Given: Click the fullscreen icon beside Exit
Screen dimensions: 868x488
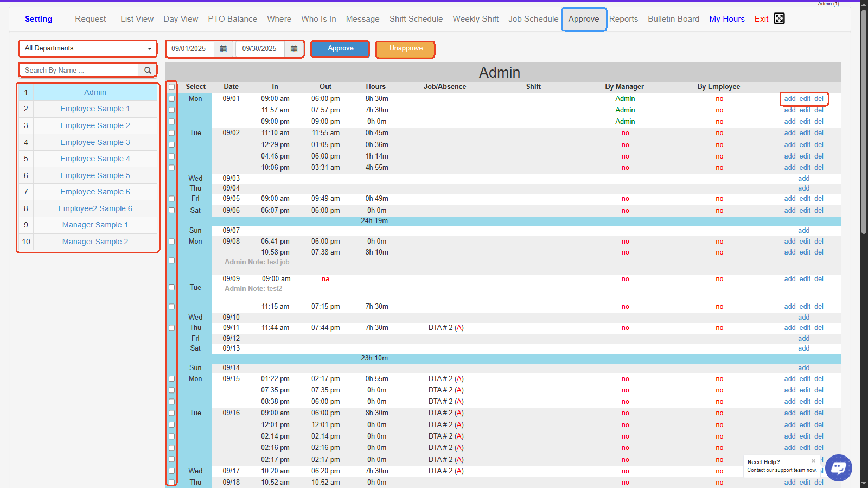Looking at the screenshot, I should point(779,18).
